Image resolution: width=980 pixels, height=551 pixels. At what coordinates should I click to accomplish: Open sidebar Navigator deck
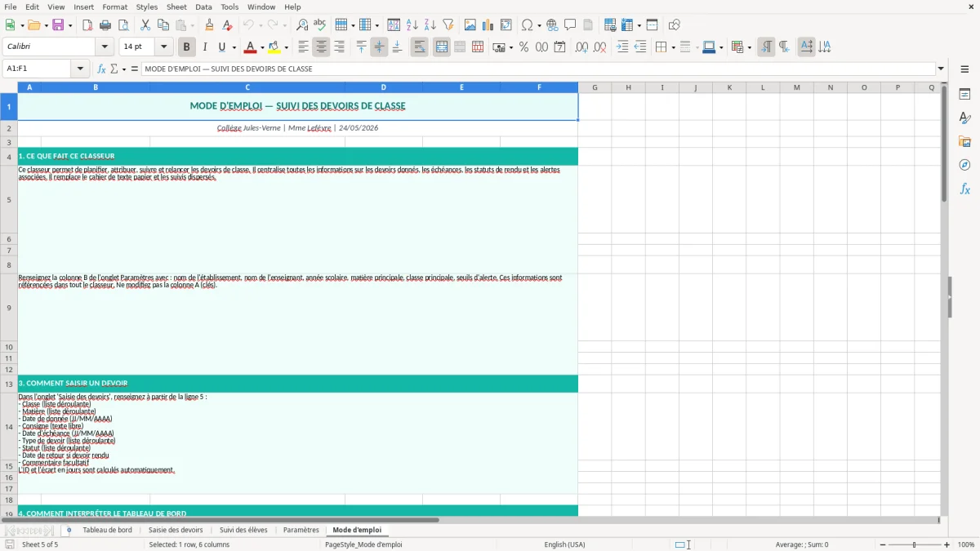[x=964, y=165]
